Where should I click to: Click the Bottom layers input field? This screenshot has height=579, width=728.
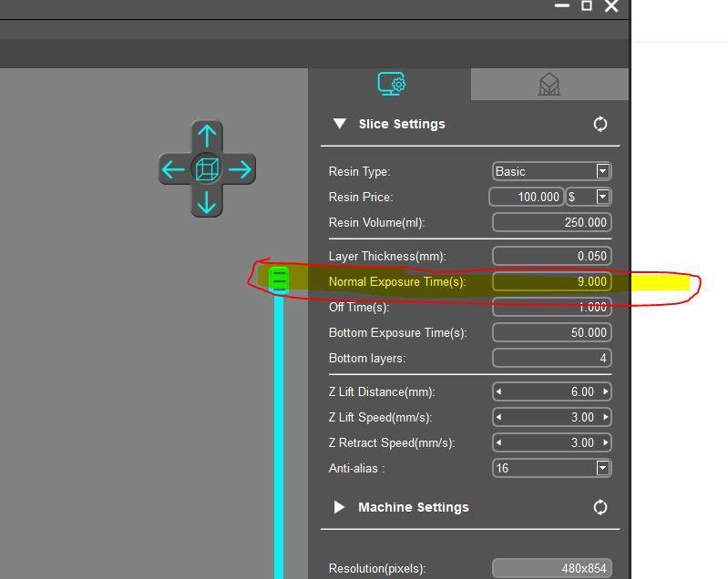tap(550, 358)
